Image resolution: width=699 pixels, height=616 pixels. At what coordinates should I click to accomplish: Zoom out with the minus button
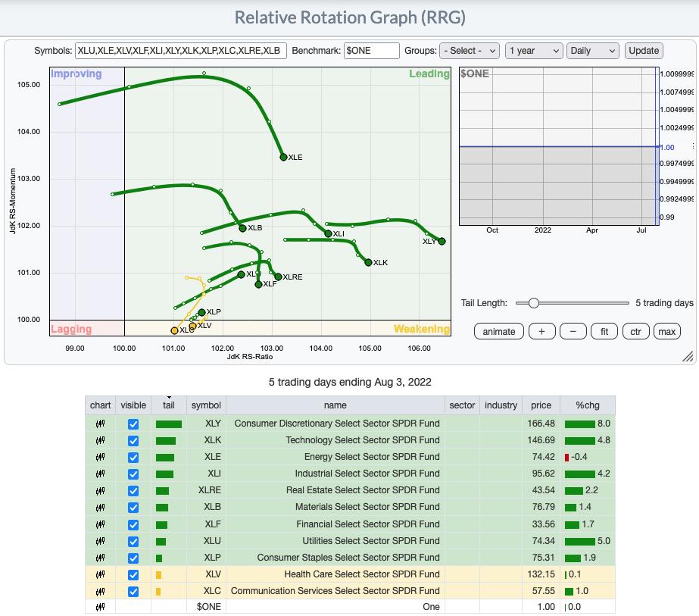[573, 331]
